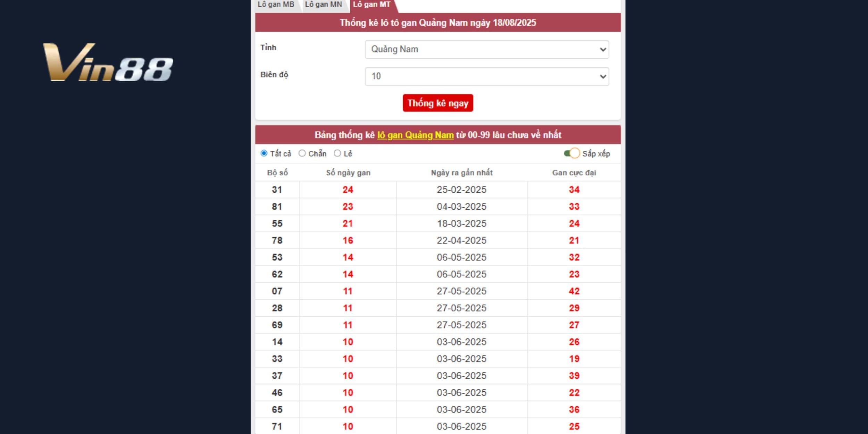
Task: Select the Chẵn filter option
Action: pos(302,153)
